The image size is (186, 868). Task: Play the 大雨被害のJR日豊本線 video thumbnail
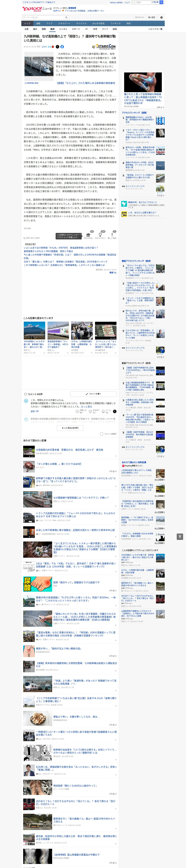coord(29,451)
